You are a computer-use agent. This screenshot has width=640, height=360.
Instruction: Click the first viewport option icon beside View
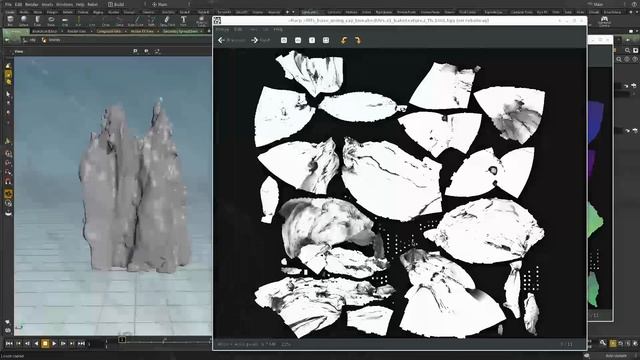pyautogui.click(x=135, y=51)
